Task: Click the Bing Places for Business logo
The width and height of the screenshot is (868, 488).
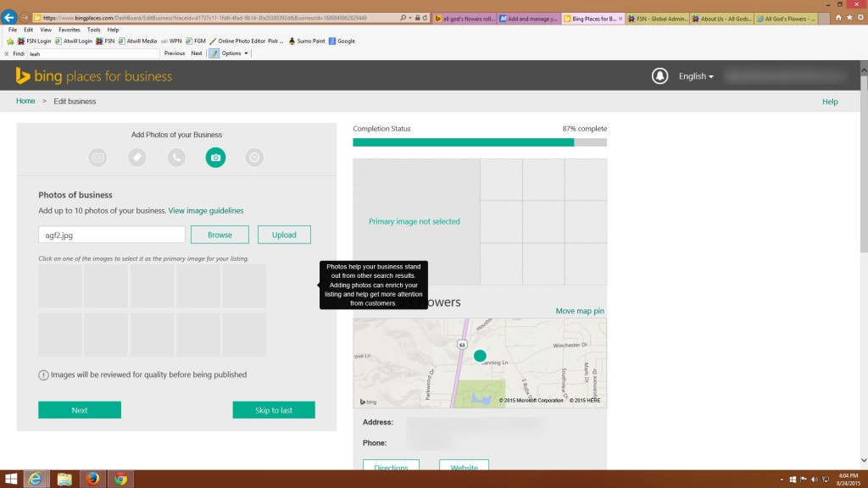Action: (93, 76)
